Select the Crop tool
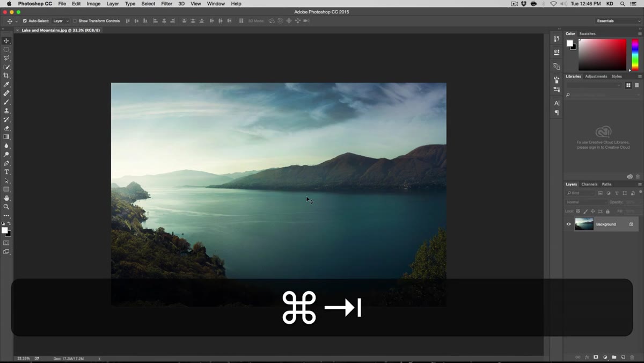This screenshot has width=644, height=363. pyautogui.click(x=6, y=76)
